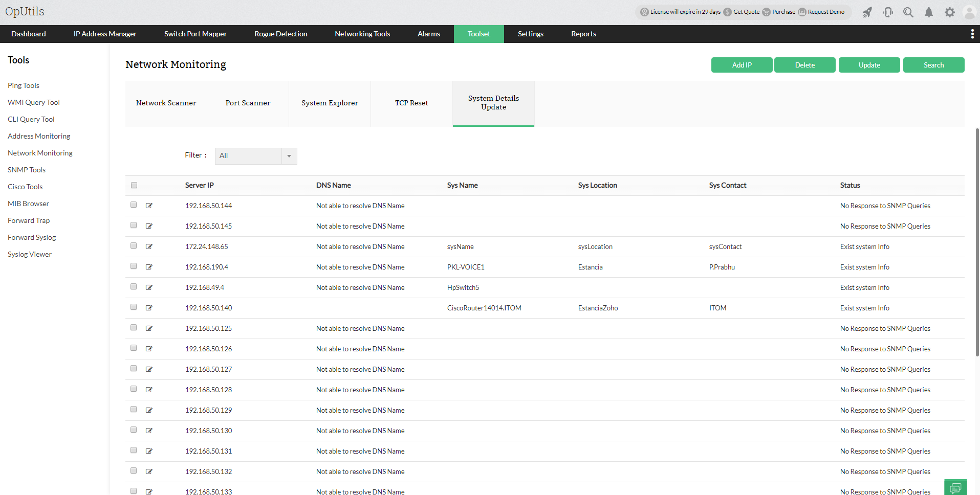Open the IP Address Manager menu
This screenshot has height=495, width=980.
click(x=104, y=34)
